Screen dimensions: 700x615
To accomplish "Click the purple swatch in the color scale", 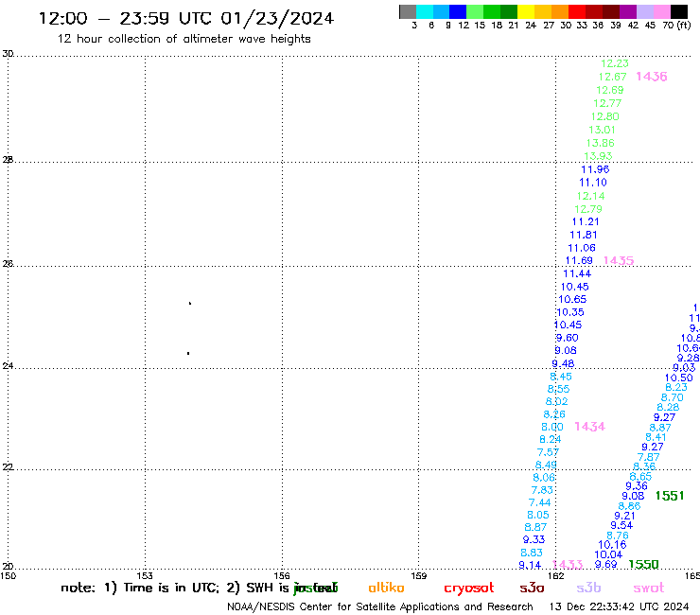I will [x=628, y=11].
